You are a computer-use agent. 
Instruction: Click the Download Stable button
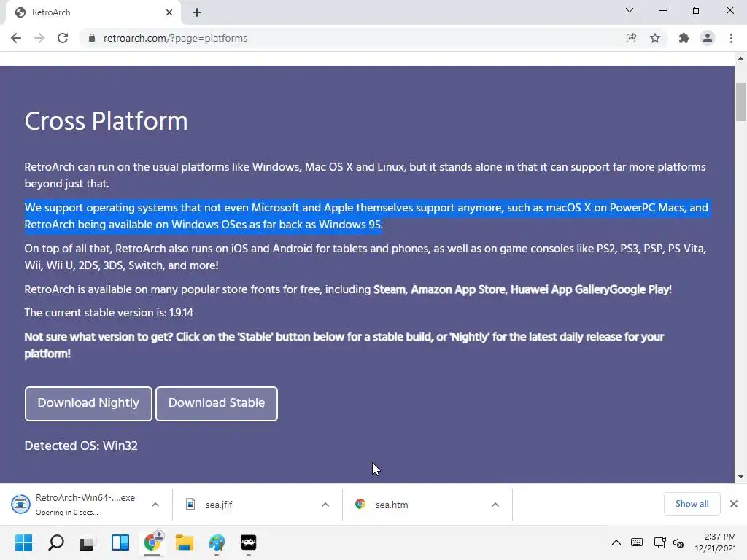click(217, 403)
